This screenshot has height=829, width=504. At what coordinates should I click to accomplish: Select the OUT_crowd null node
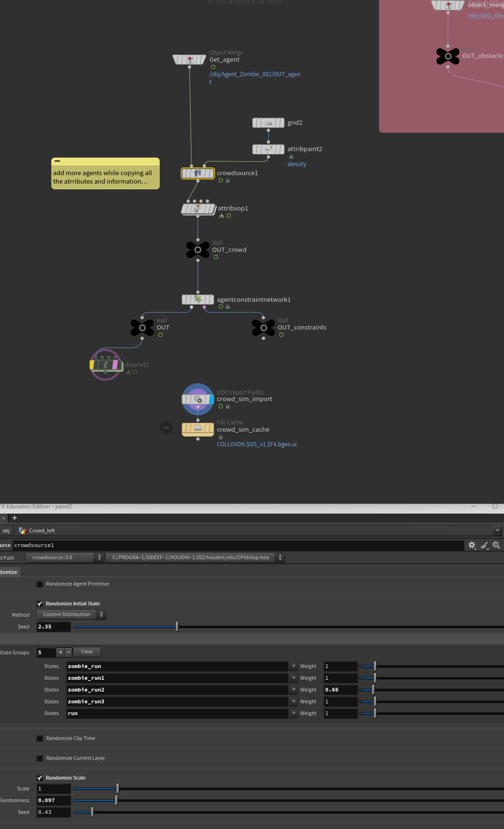click(x=198, y=250)
